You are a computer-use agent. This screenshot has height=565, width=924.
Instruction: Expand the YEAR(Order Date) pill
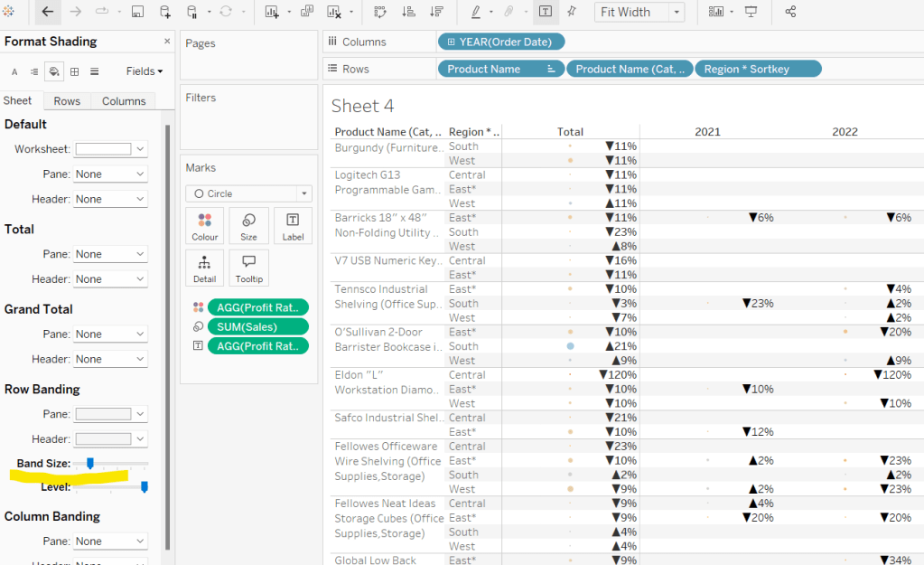pyautogui.click(x=453, y=42)
